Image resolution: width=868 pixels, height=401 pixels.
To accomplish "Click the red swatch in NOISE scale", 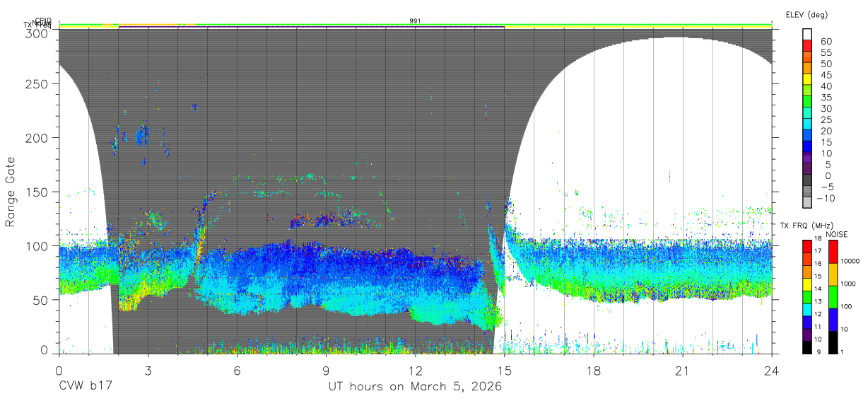I will pos(833,252).
